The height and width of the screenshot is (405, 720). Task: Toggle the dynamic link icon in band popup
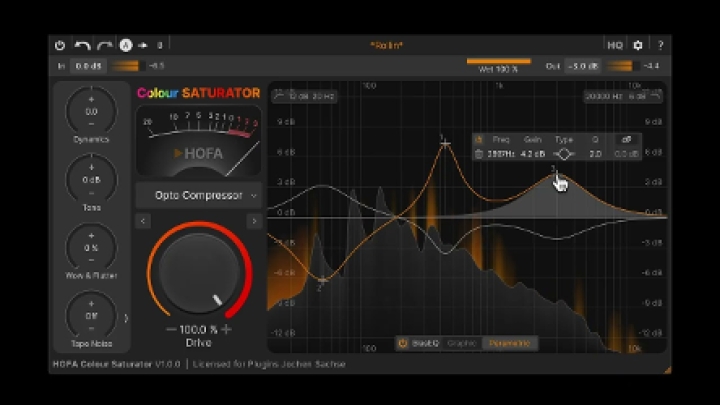point(626,140)
